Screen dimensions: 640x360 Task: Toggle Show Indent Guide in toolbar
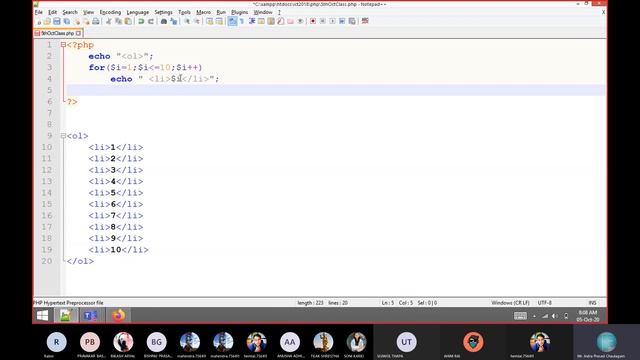click(x=252, y=21)
